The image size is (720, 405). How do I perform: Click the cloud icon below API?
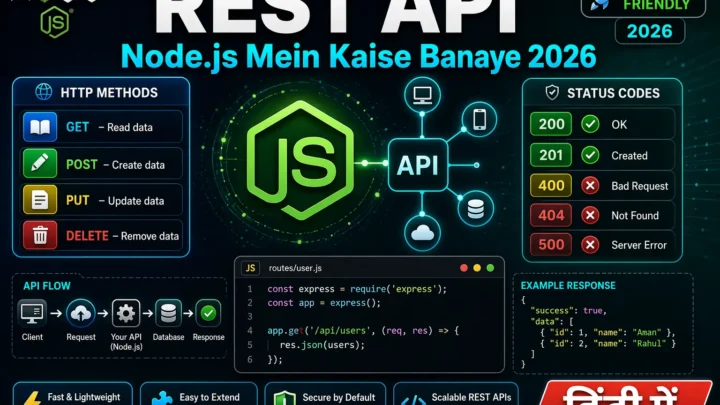coord(422,233)
